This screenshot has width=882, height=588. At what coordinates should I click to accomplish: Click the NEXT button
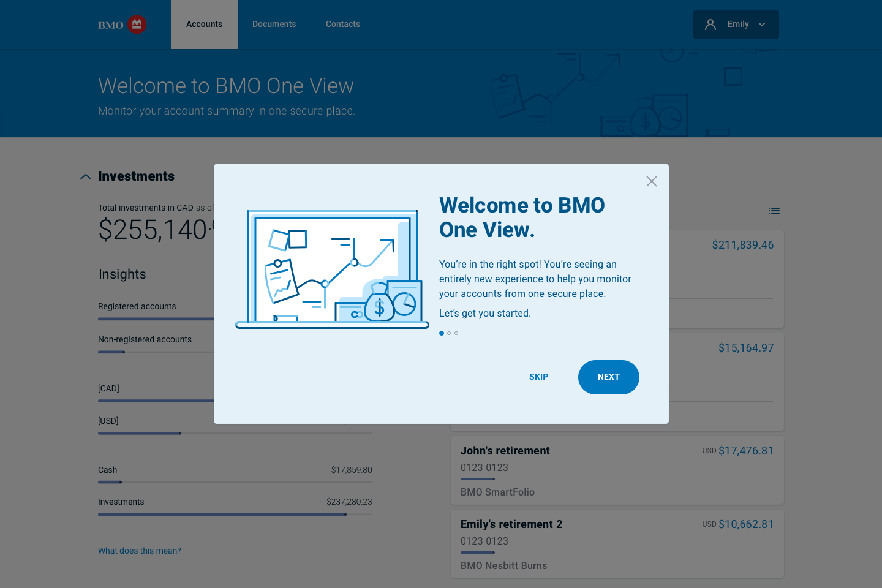pyautogui.click(x=609, y=377)
